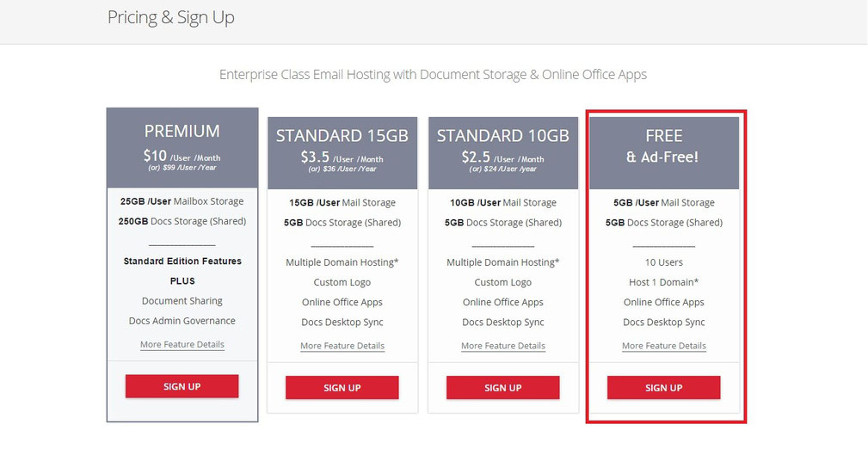Image resolution: width=868 pixels, height=449 pixels.
Task: Open More Feature Details for Free plan
Action: pos(664,346)
